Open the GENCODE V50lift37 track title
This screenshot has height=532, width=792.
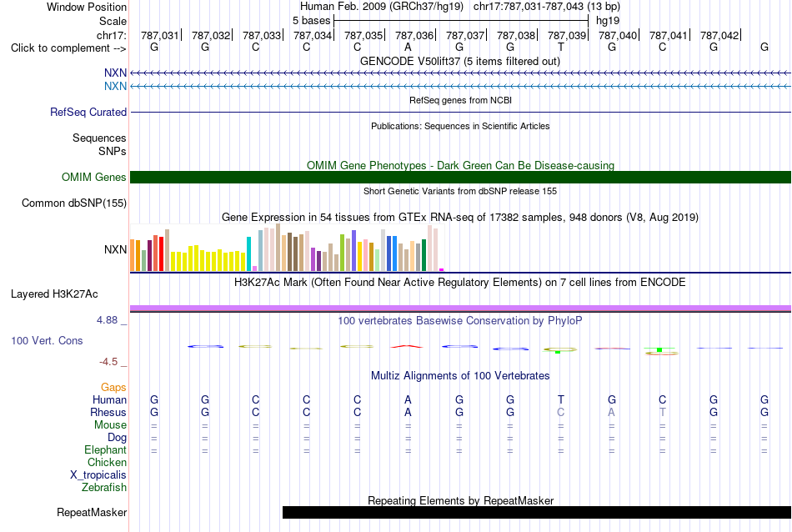coord(460,61)
